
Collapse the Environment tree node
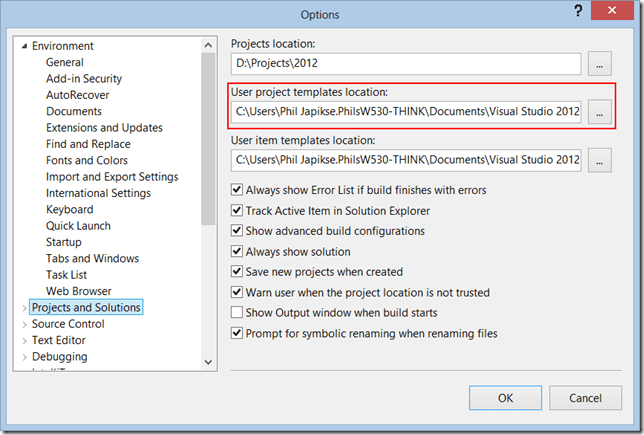[24, 46]
